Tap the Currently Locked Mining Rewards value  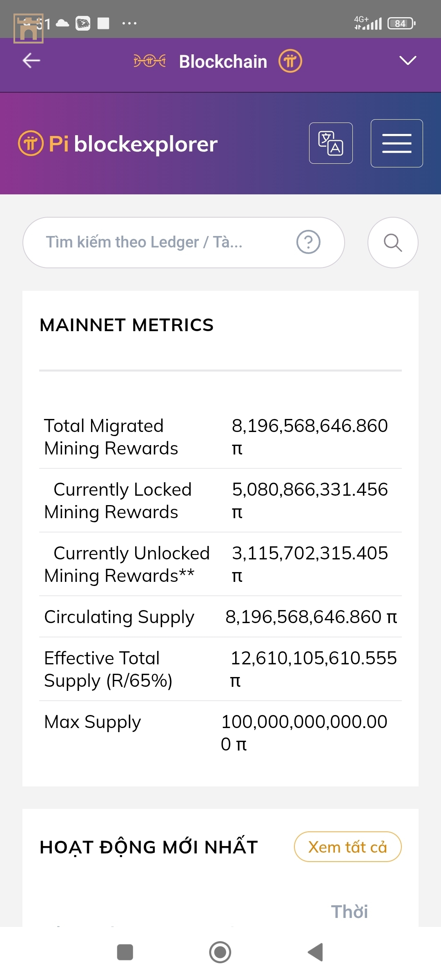310,500
